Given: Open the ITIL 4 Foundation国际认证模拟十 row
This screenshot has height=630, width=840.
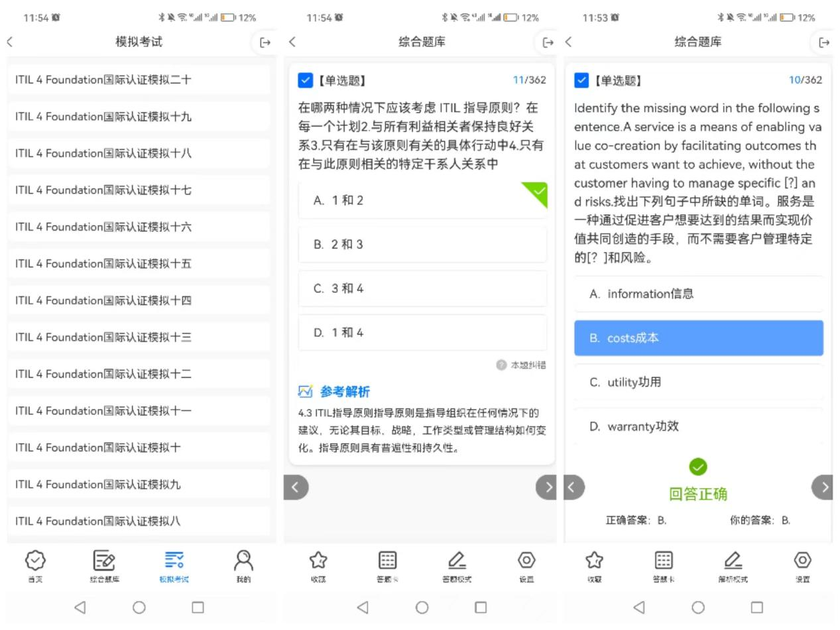Looking at the screenshot, I should [139, 448].
